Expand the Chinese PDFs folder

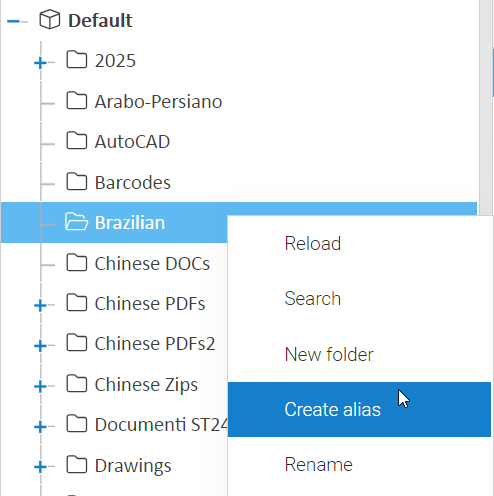[40, 305]
